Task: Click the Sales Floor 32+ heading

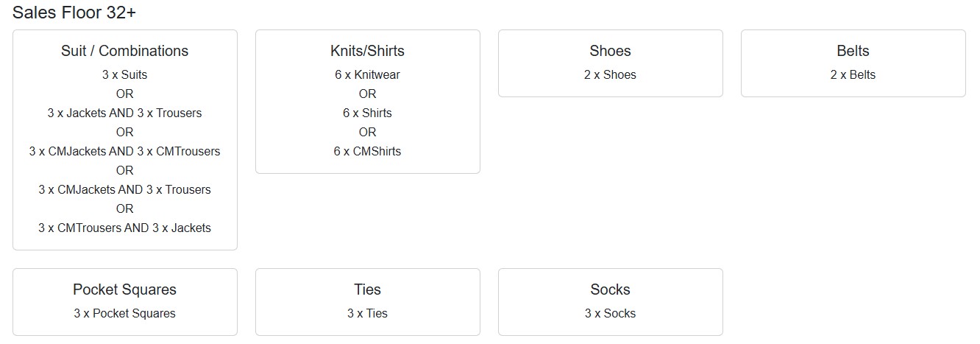Action: click(74, 13)
